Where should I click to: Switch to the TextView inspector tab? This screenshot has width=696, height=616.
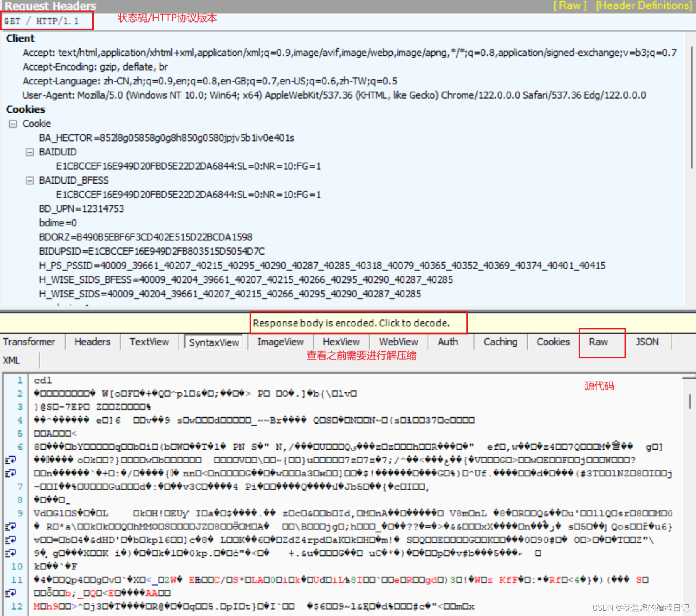tap(149, 342)
